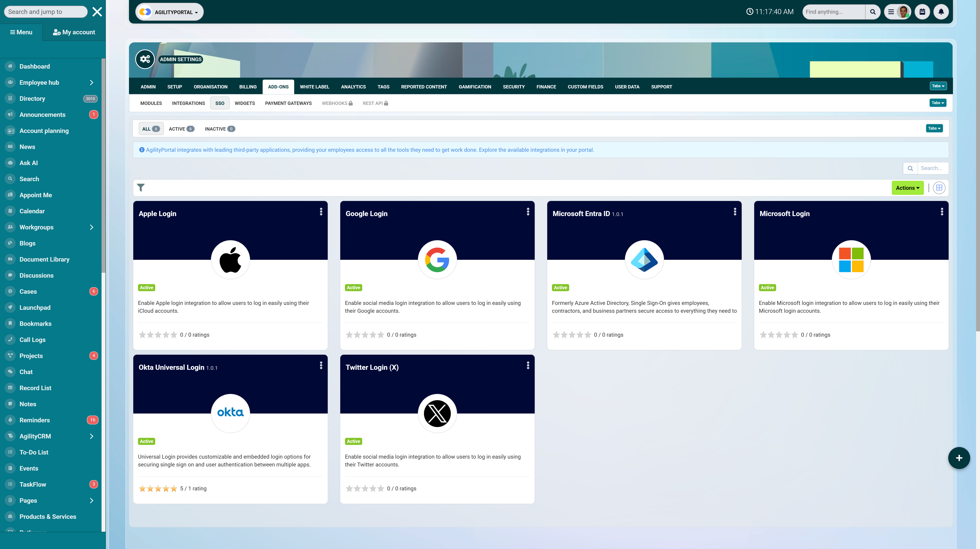Close the sidebar search with X icon

pyautogui.click(x=97, y=12)
